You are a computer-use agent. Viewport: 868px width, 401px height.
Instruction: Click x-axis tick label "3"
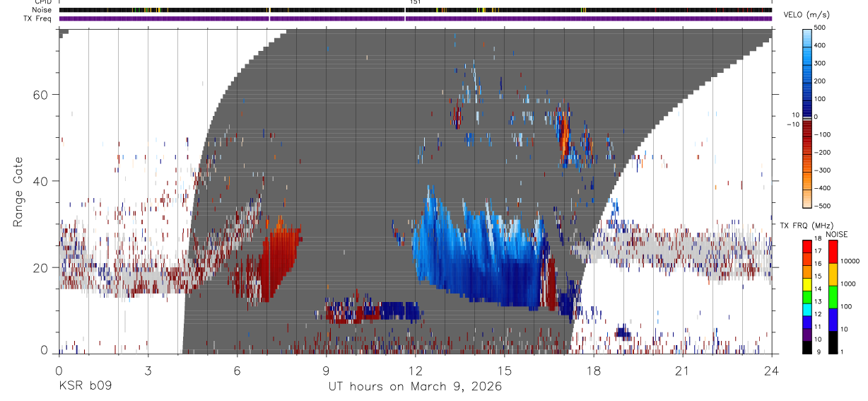(x=148, y=370)
